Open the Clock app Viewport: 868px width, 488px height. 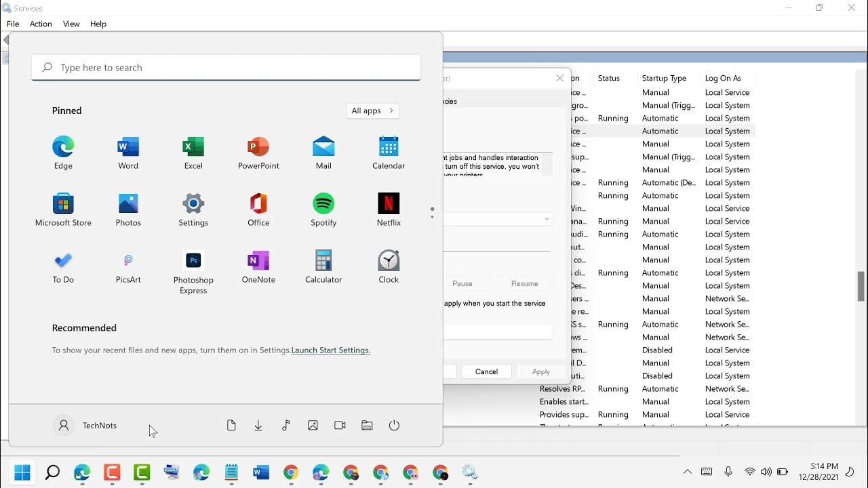[389, 266]
